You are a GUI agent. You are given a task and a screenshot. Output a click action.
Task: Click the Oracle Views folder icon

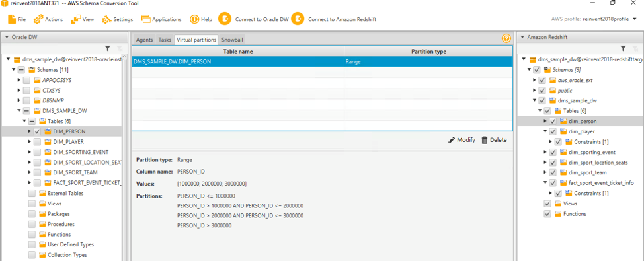tap(42, 203)
